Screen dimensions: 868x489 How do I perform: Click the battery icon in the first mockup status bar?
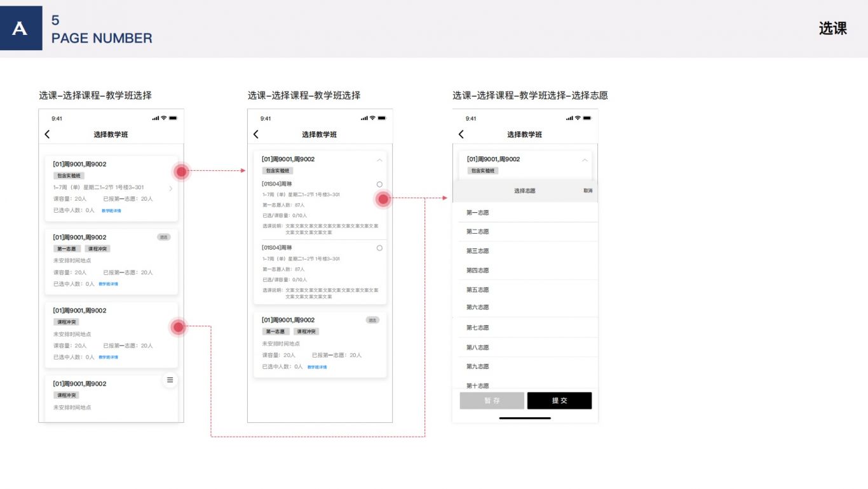tap(173, 118)
